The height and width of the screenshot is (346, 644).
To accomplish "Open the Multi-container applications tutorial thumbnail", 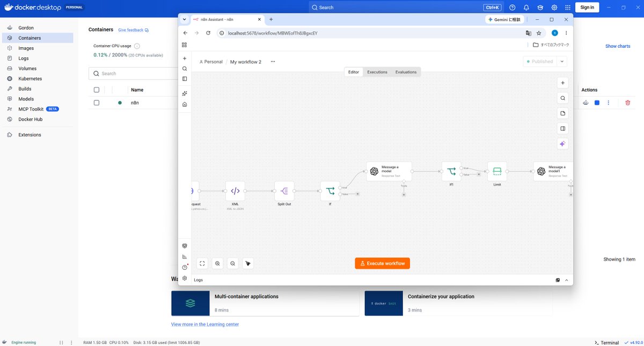I will (x=190, y=303).
